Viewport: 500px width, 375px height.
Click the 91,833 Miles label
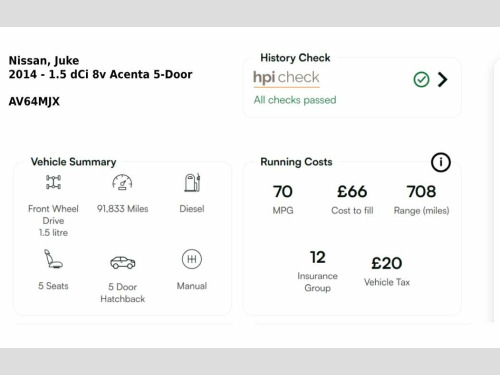point(122,209)
